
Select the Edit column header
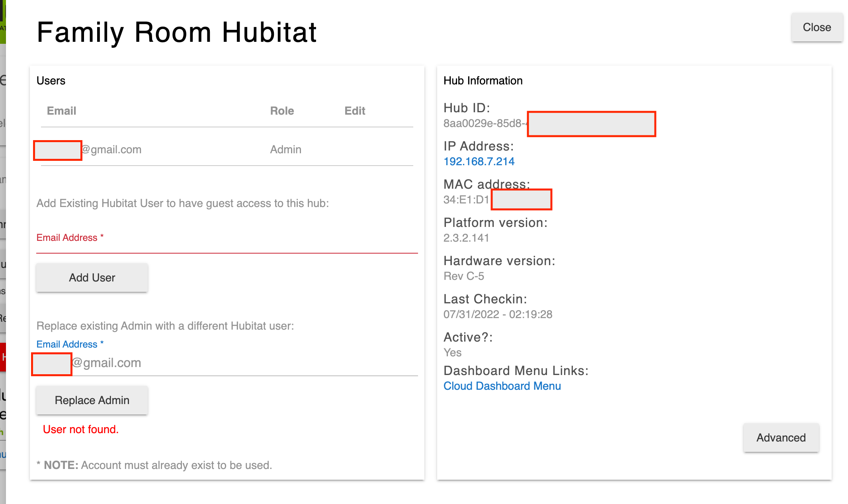355,111
